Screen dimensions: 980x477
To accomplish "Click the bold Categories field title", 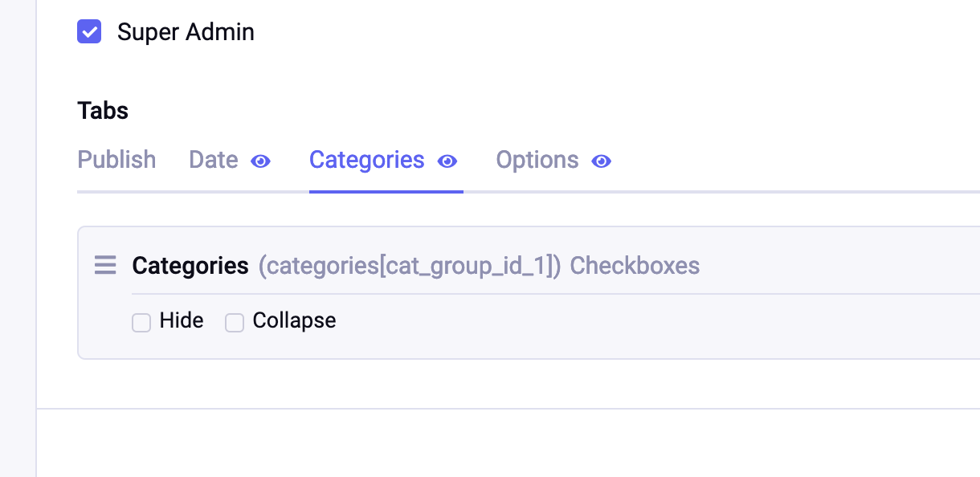I will pyautogui.click(x=190, y=266).
